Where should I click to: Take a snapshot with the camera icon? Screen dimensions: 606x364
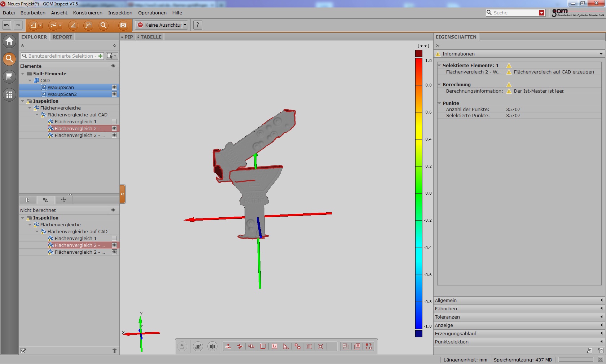click(123, 25)
